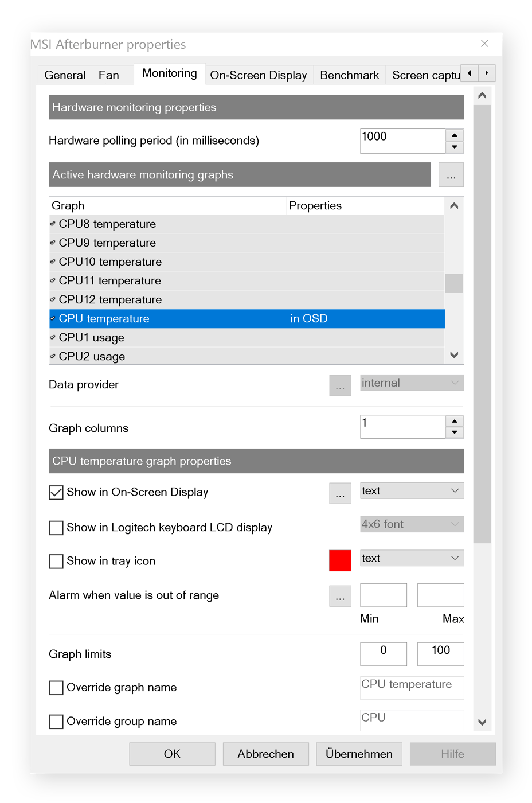Decrement Graph columns with down arrow
This screenshot has width=532, height=803.
454,431
